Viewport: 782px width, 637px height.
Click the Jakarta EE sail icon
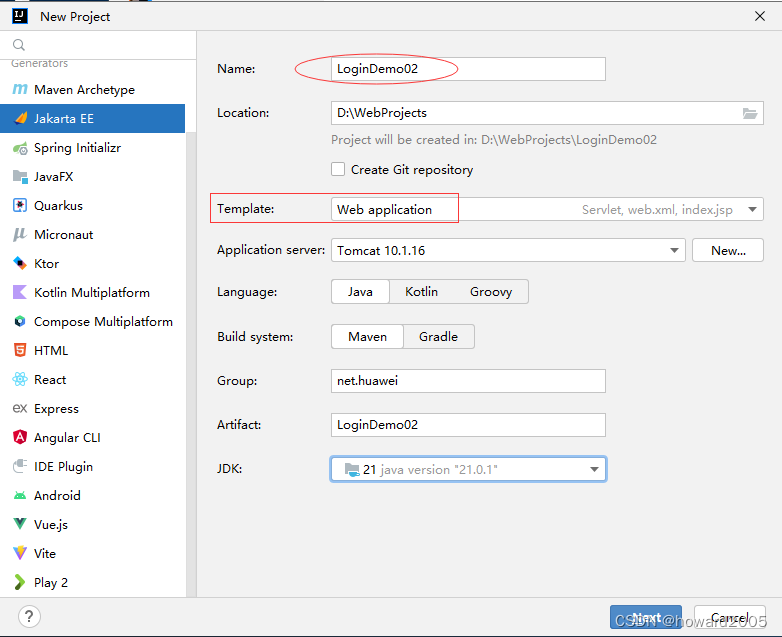click(20, 118)
